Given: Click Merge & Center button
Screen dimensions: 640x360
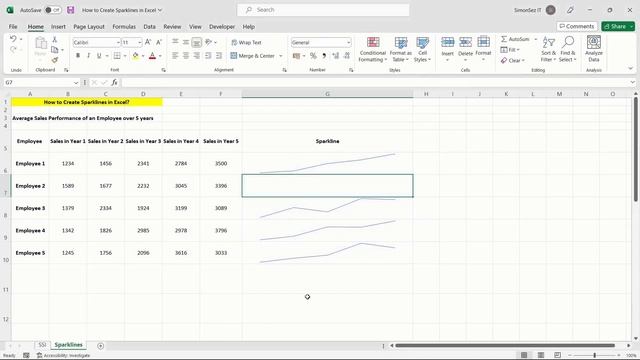Looking at the screenshot, I should [253, 56].
